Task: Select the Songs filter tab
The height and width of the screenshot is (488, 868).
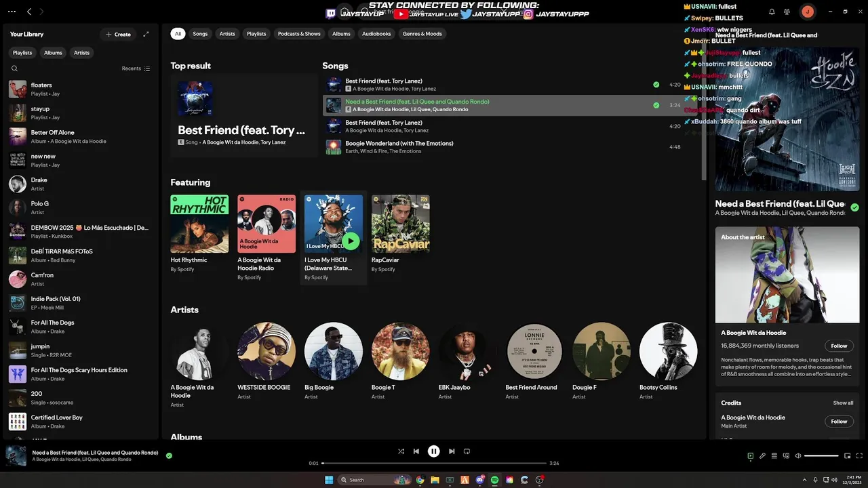Action: [200, 33]
